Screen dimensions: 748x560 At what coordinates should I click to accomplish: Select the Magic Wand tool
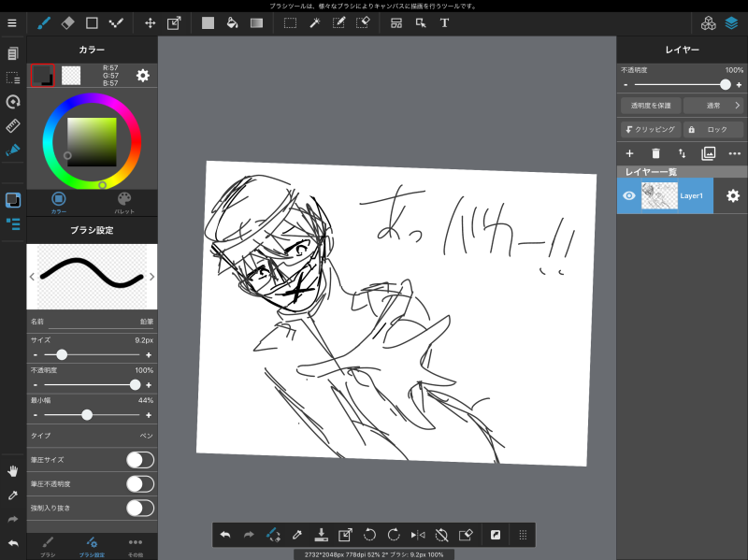pos(315,22)
